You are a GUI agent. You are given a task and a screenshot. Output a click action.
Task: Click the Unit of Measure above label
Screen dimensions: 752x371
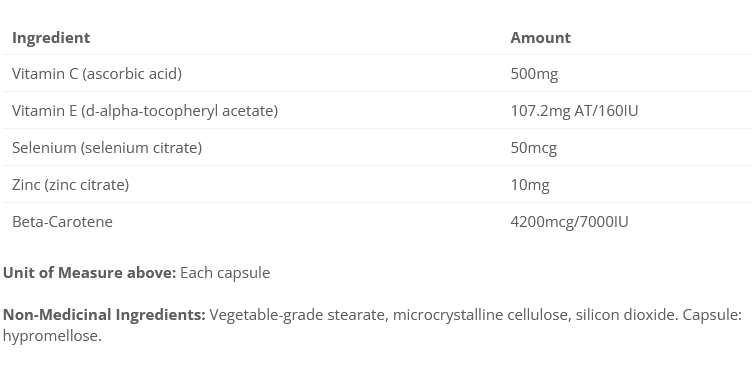pyautogui.click(x=90, y=273)
